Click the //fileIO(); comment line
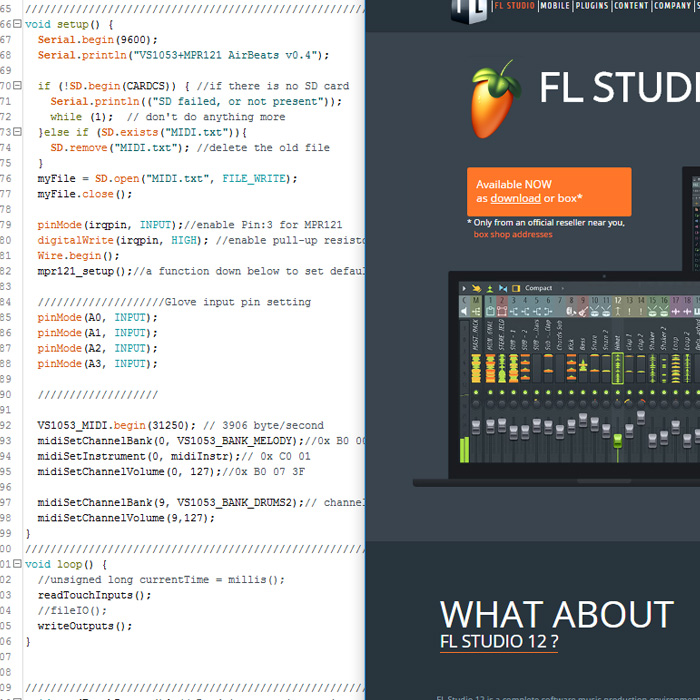700x700 pixels. point(72,611)
